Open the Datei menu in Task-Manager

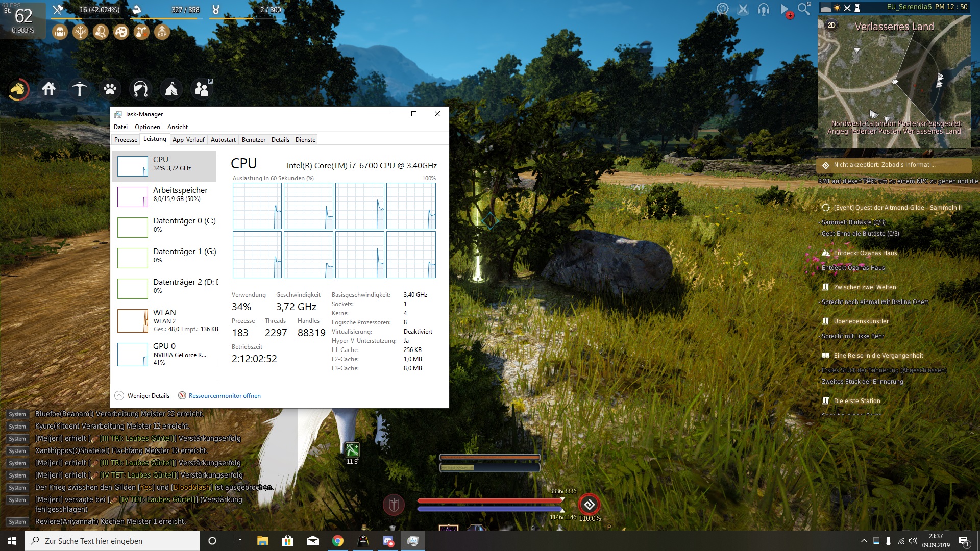[x=121, y=127]
